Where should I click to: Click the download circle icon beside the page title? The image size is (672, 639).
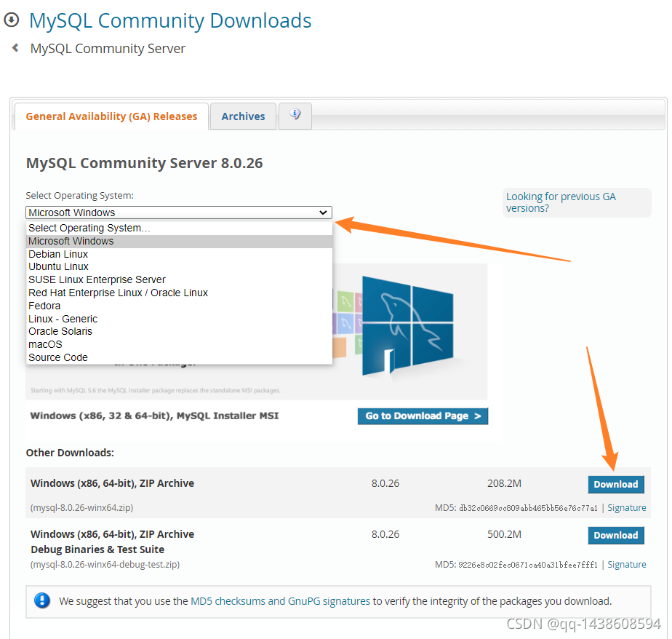tap(12, 20)
